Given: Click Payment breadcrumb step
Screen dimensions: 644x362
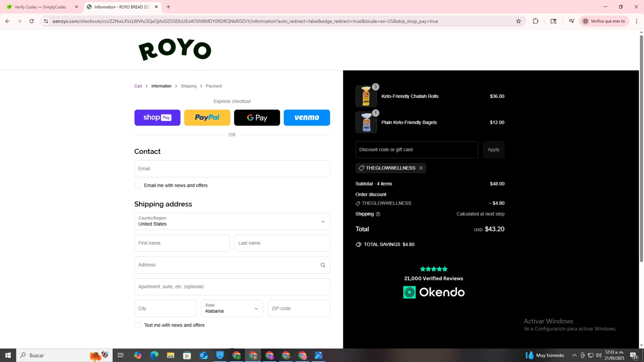Looking at the screenshot, I should (214, 86).
